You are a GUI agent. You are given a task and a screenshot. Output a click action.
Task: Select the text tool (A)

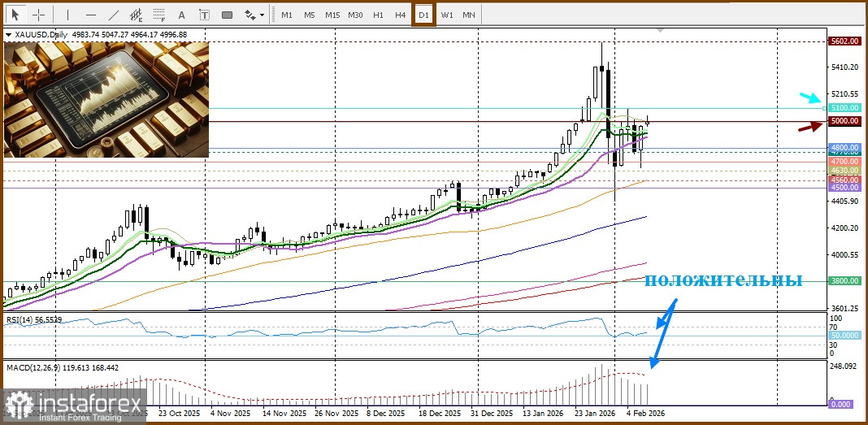tap(182, 15)
